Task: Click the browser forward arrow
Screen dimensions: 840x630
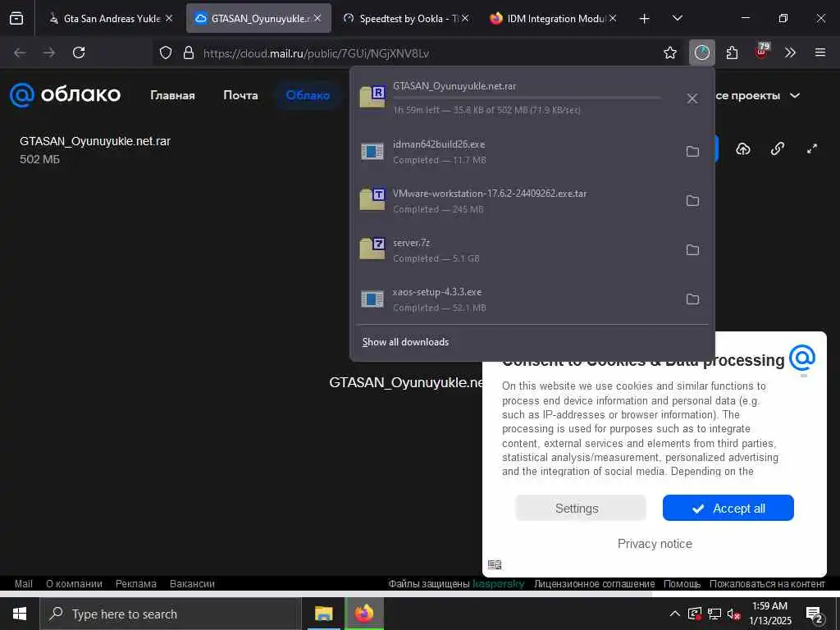Action: point(48,52)
